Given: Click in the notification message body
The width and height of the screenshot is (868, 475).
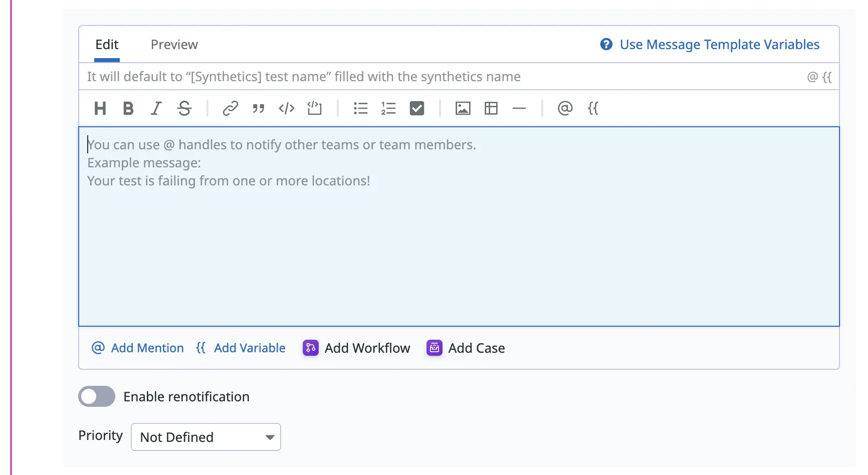Looking at the screenshot, I should [459, 241].
